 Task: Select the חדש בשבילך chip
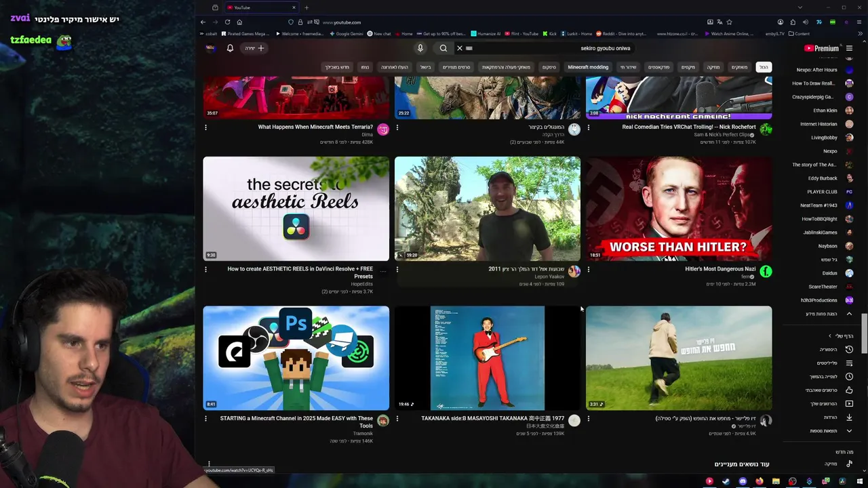(x=337, y=67)
